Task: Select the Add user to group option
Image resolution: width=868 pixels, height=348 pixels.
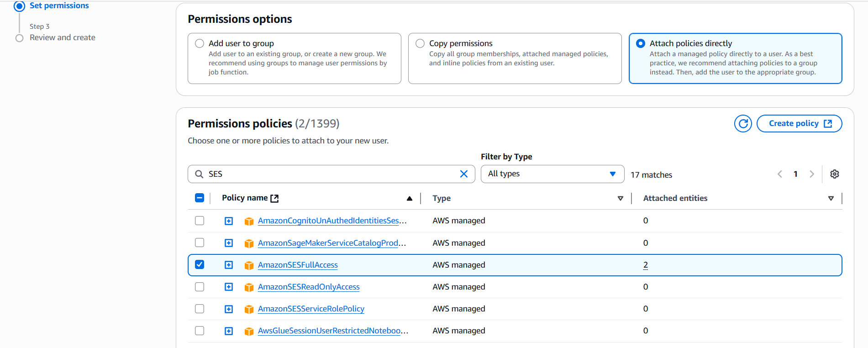Action: [x=200, y=43]
